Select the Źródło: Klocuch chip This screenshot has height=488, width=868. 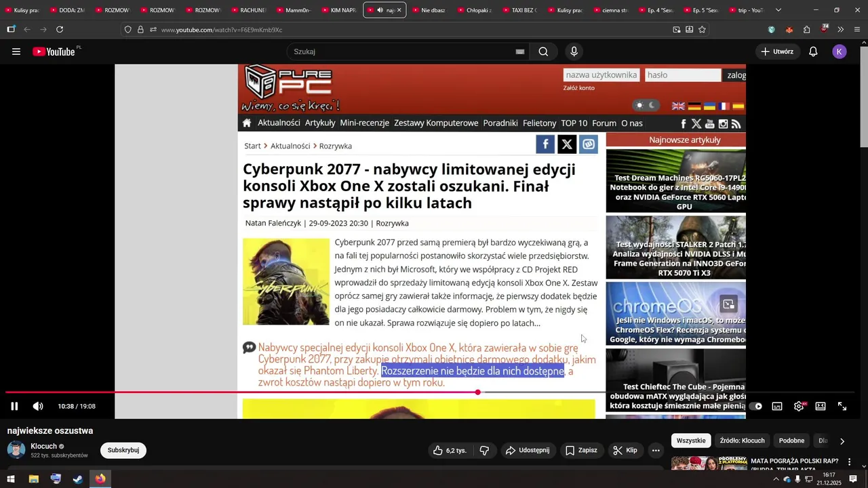point(742,441)
